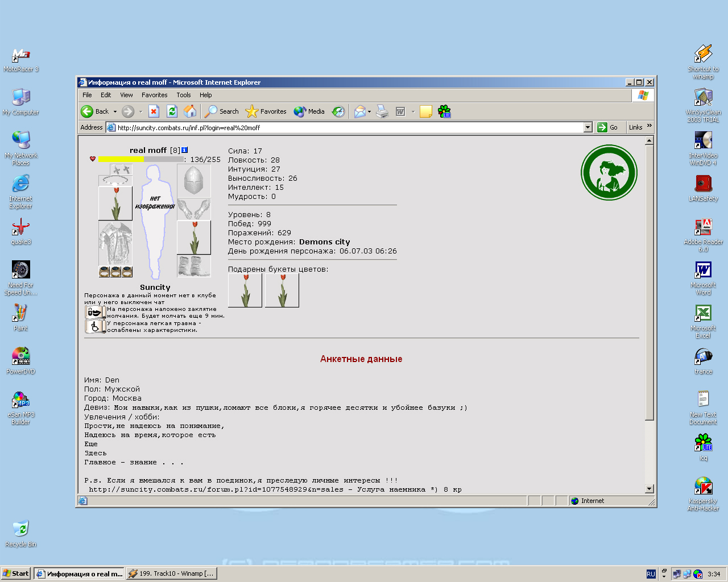Open the Help menu
Image resolution: width=728 pixels, height=582 pixels.
[x=206, y=95]
